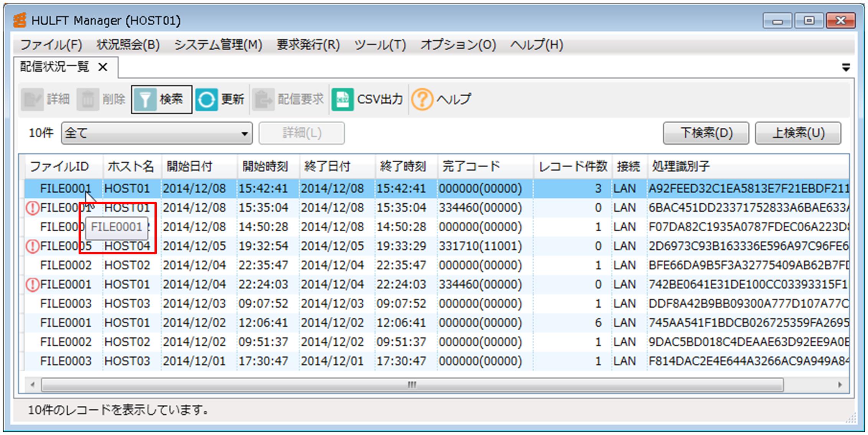
Task: Click identifier 2D6973C93B163336E596A97C96FE6
Action: 748,246
